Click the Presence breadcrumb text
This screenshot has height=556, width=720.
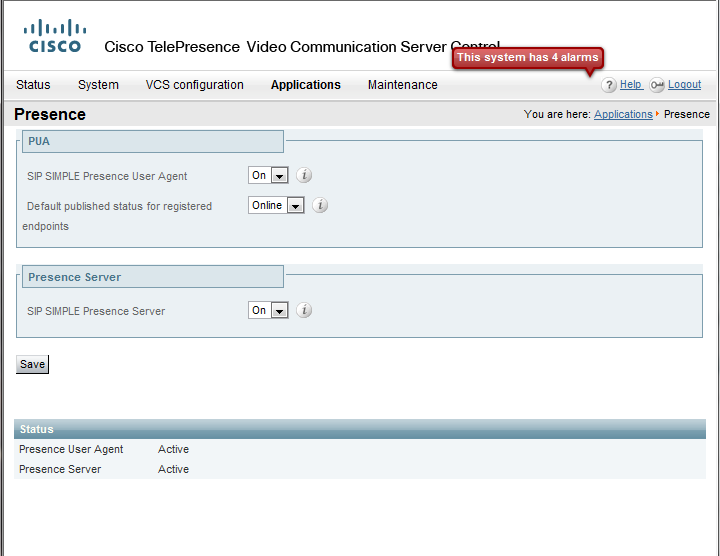[687, 114]
